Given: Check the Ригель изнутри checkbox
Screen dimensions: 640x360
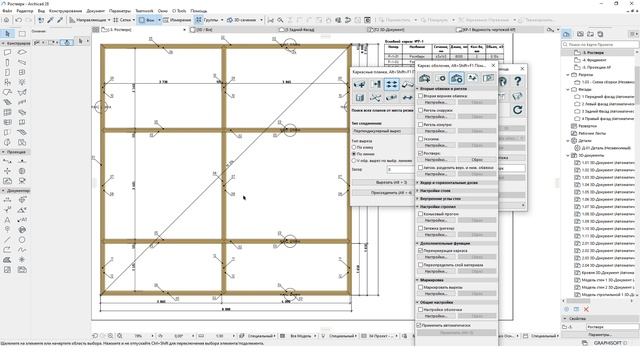Looking at the screenshot, I should [420, 124].
